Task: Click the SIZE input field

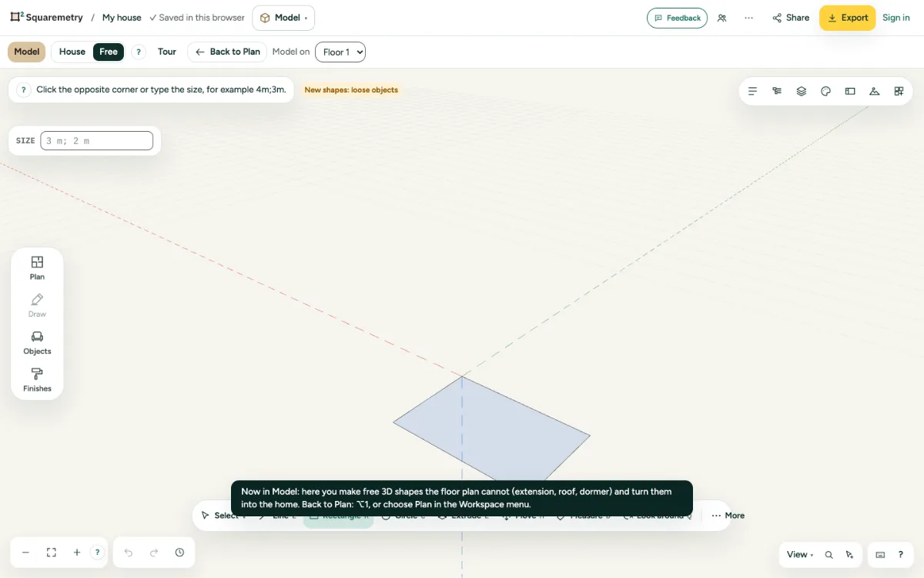Action: (97, 141)
